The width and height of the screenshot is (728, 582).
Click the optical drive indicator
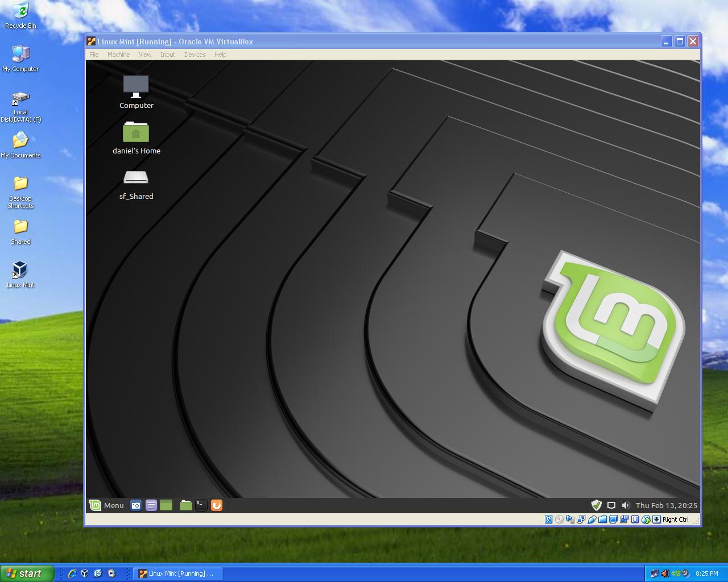(559, 519)
